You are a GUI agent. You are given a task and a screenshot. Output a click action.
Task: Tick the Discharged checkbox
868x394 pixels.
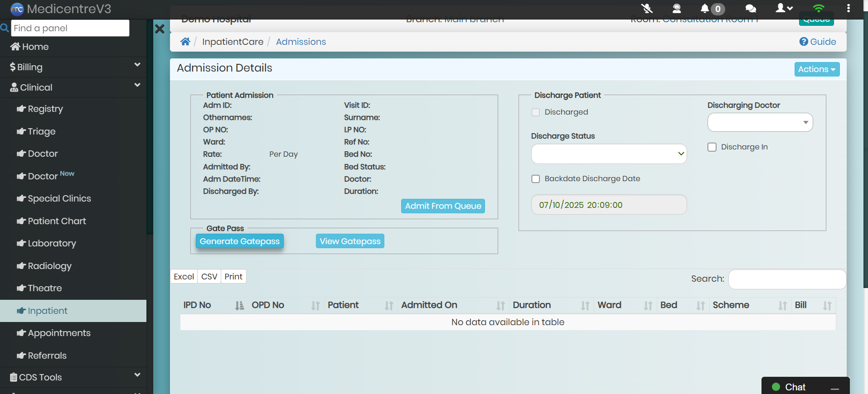[536, 112]
